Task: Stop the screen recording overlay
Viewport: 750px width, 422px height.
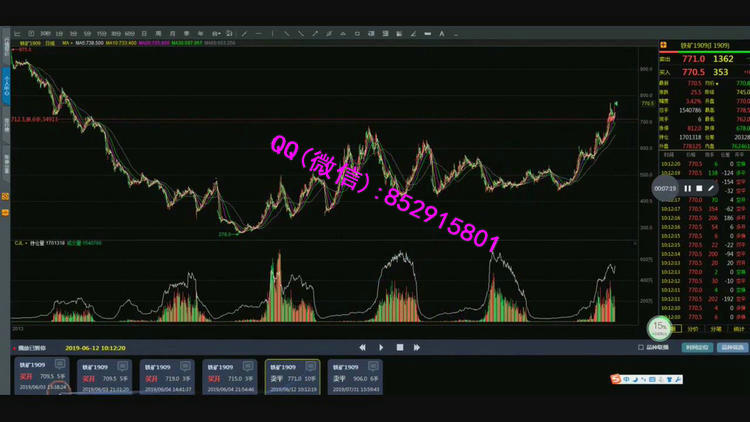Action: [699, 188]
